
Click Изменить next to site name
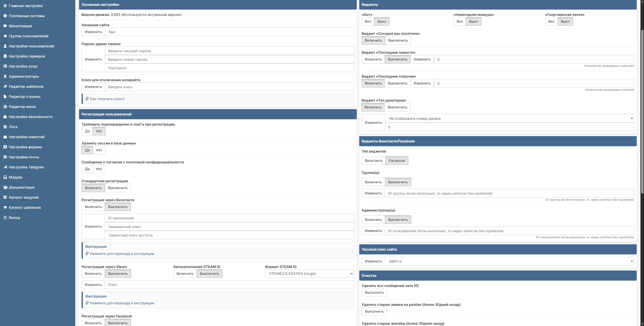pyautogui.click(x=93, y=32)
